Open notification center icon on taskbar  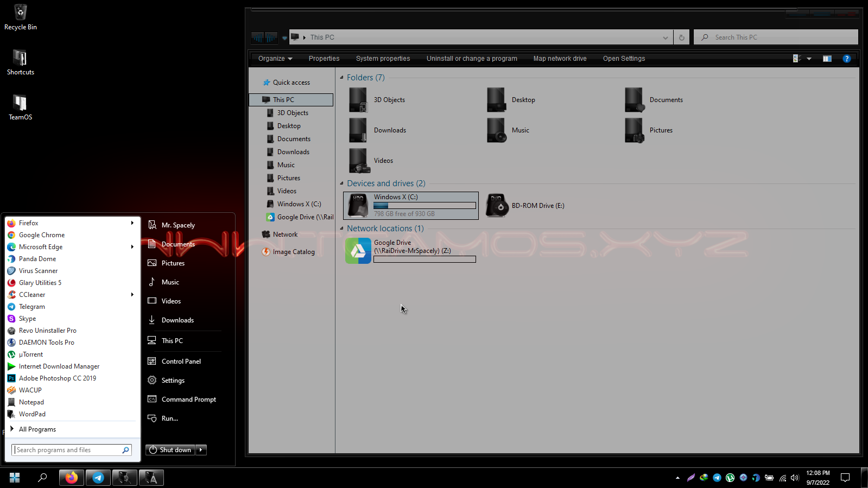(845, 478)
